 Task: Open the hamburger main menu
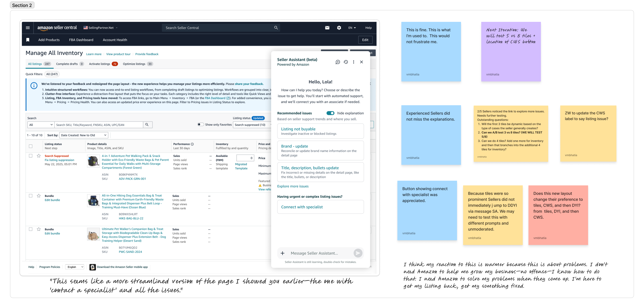28,28
